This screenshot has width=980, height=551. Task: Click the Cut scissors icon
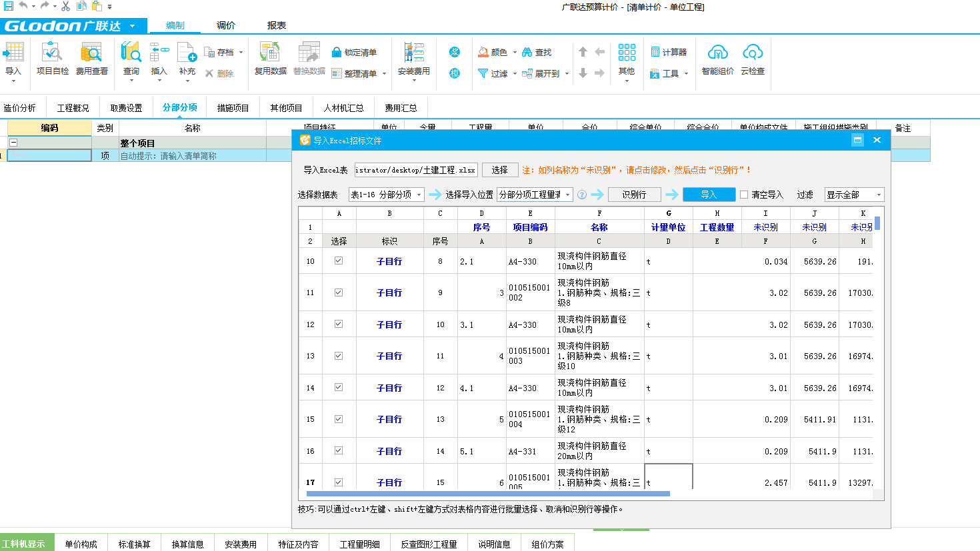[x=65, y=6]
